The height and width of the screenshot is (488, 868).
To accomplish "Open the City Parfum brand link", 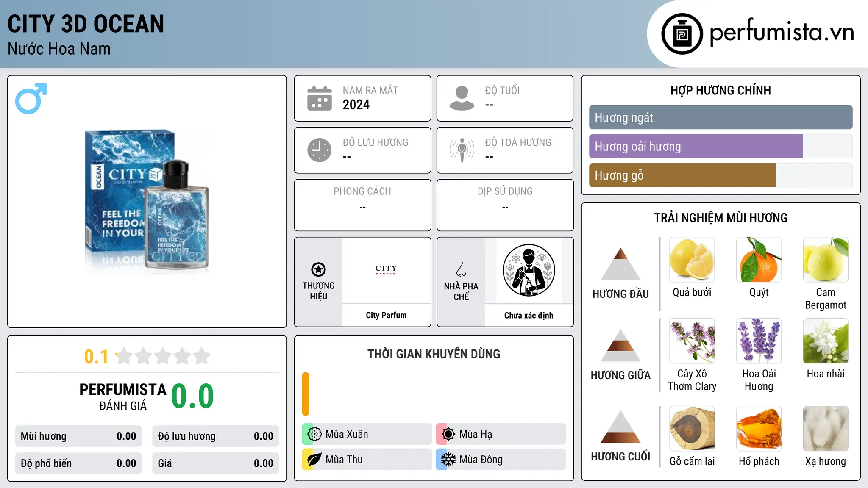I will click(x=386, y=315).
